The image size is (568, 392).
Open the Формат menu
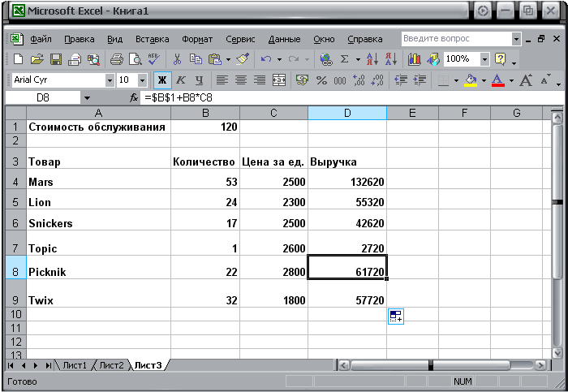click(x=197, y=39)
